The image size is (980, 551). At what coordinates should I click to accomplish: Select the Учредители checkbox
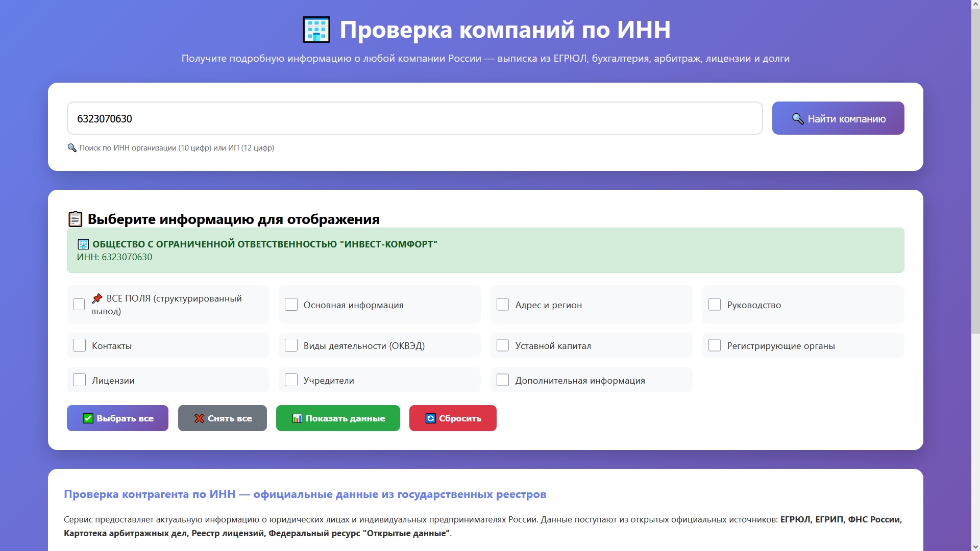tap(291, 380)
